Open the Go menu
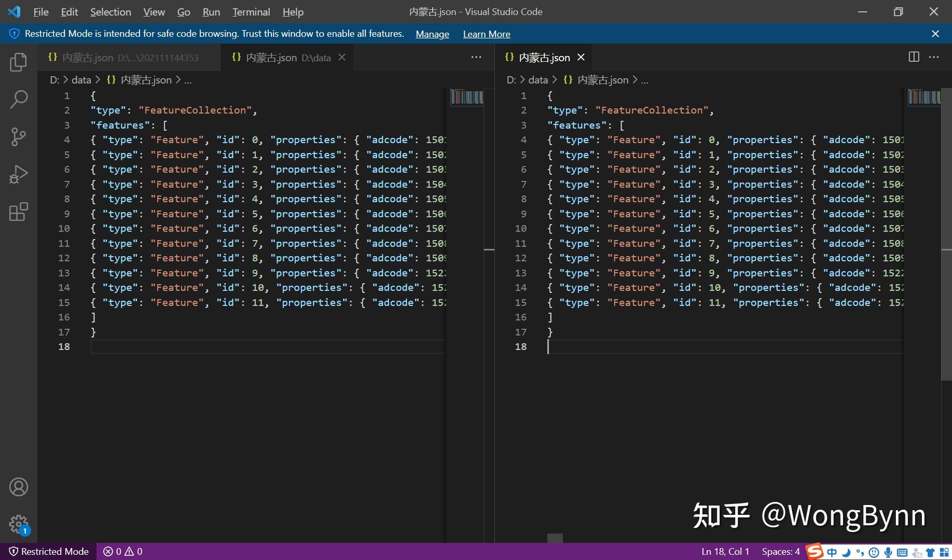 (x=184, y=12)
